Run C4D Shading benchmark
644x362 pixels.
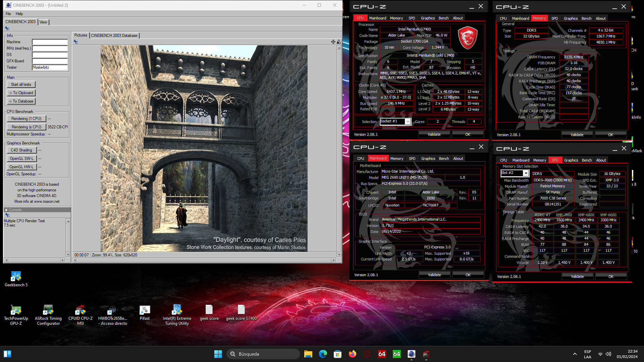point(21,150)
